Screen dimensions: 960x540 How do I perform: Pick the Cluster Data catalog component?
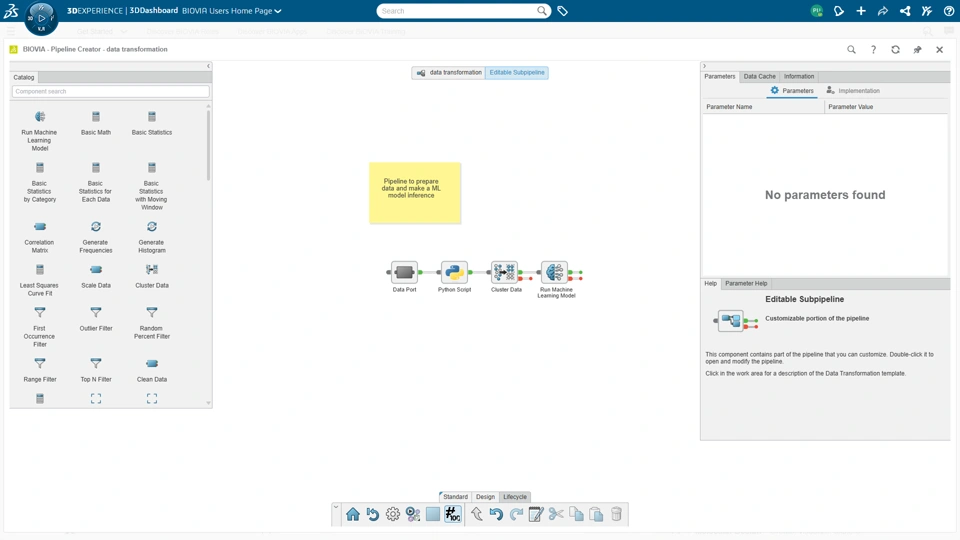pyautogui.click(x=152, y=276)
